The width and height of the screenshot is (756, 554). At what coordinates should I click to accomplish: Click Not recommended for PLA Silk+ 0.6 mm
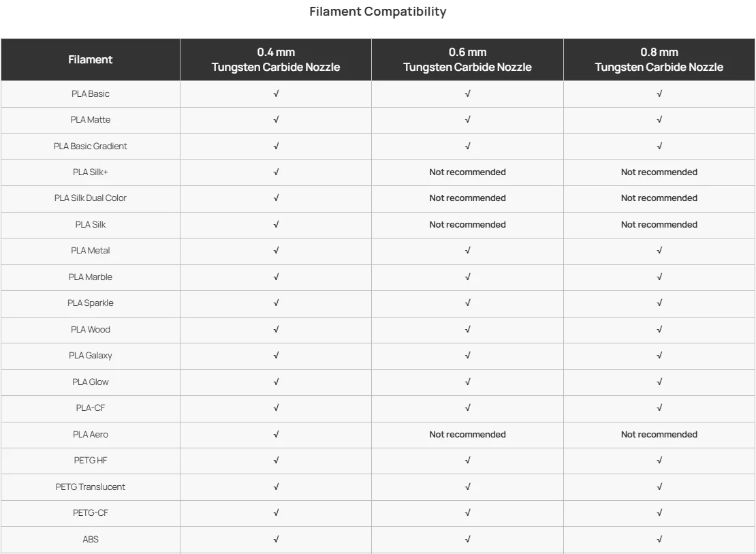pyautogui.click(x=467, y=172)
